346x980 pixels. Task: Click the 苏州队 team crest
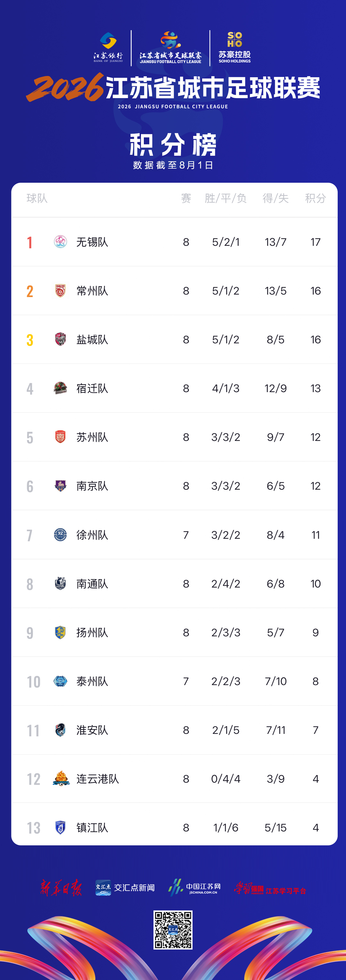coord(61,437)
